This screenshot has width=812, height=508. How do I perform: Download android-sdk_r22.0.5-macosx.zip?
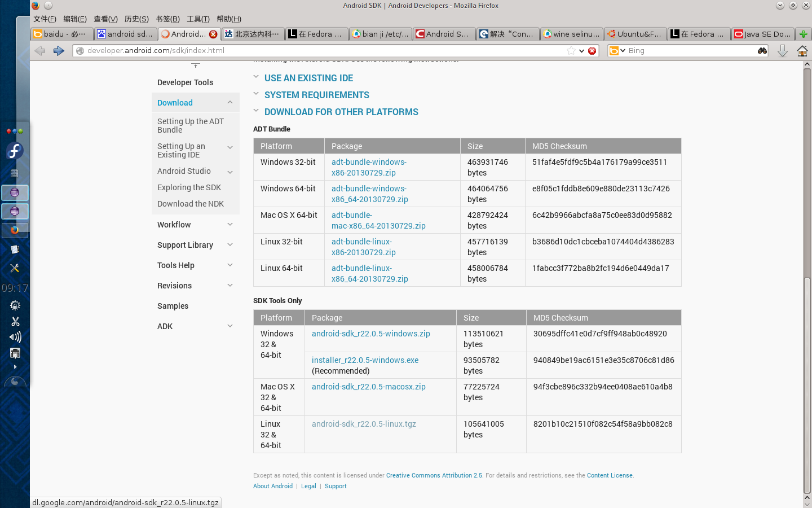369,387
